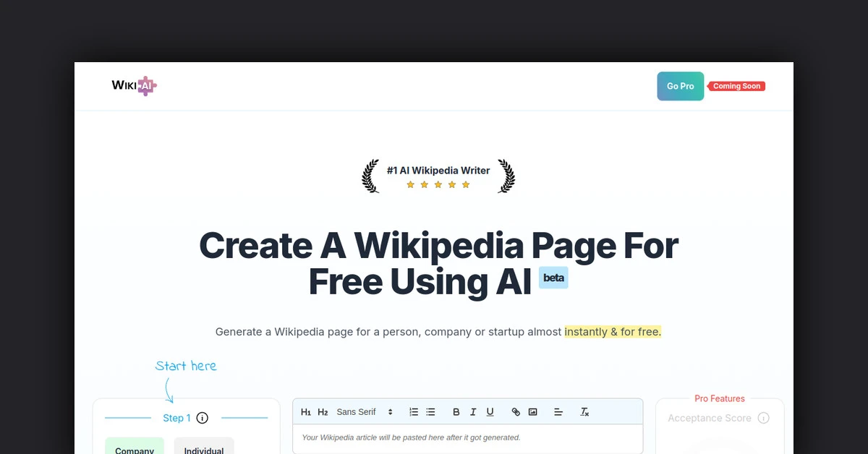This screenshot has height=454, width=868.
Task: Apply Heading 1 formatting in the editor
Action: pyautogui.click(x=305, y=411)
